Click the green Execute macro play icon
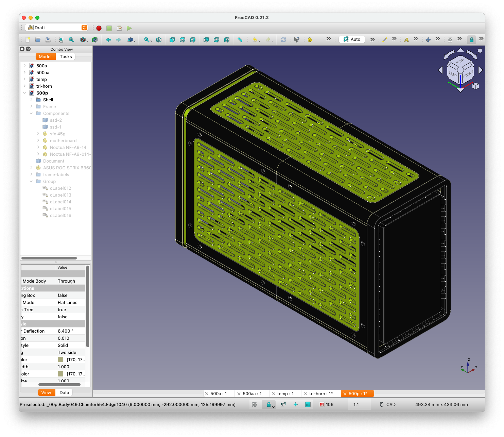504x437 pixels. (129, 28)
